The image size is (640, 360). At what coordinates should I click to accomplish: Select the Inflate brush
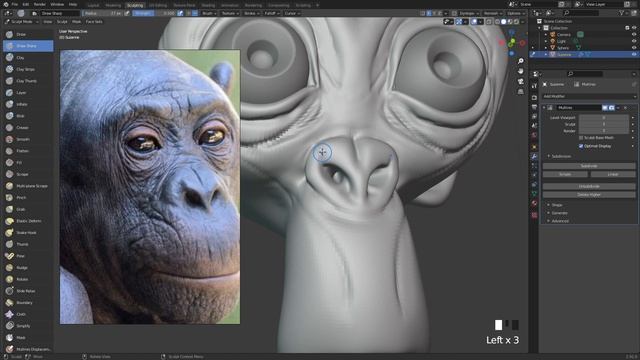coord(28,104)
